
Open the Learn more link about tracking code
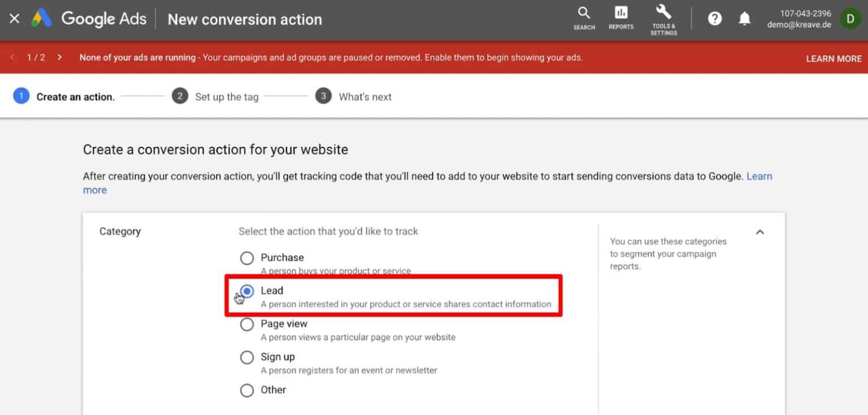[x=759, y=176]
